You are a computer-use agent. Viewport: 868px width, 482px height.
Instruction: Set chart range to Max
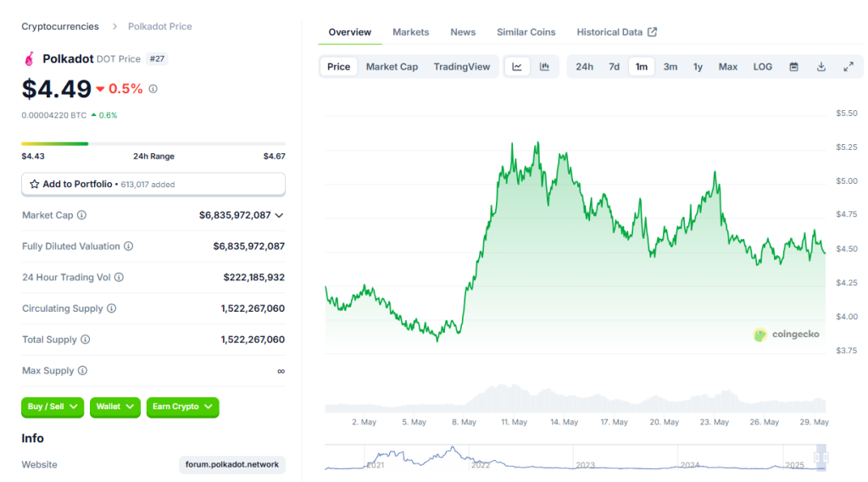click(x=728, y=66)
